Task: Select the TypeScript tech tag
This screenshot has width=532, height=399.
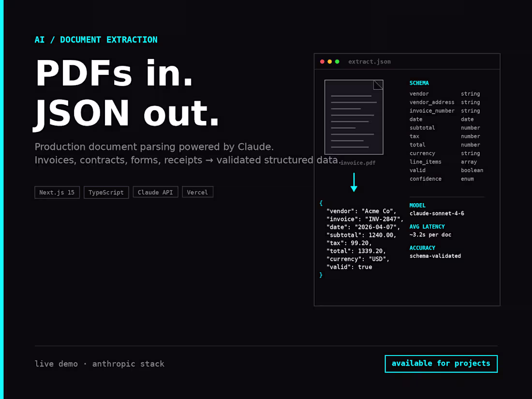Action: click(106, 192)
